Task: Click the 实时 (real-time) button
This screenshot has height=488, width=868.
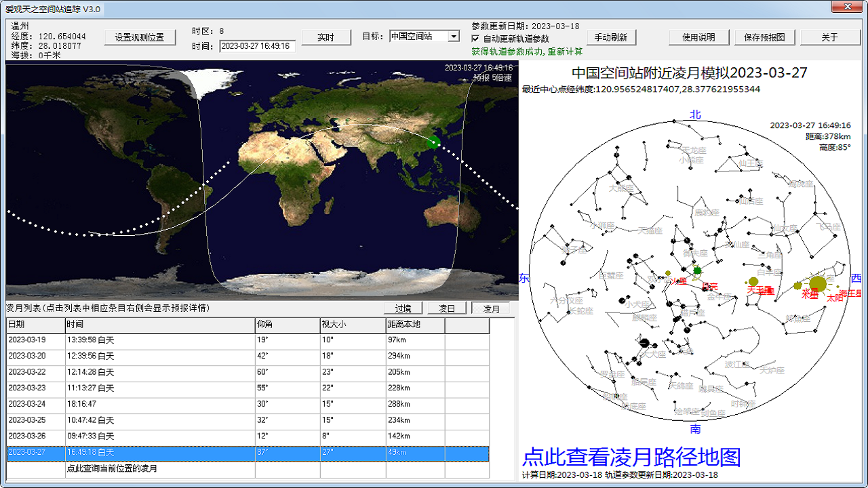Action: 326,37
